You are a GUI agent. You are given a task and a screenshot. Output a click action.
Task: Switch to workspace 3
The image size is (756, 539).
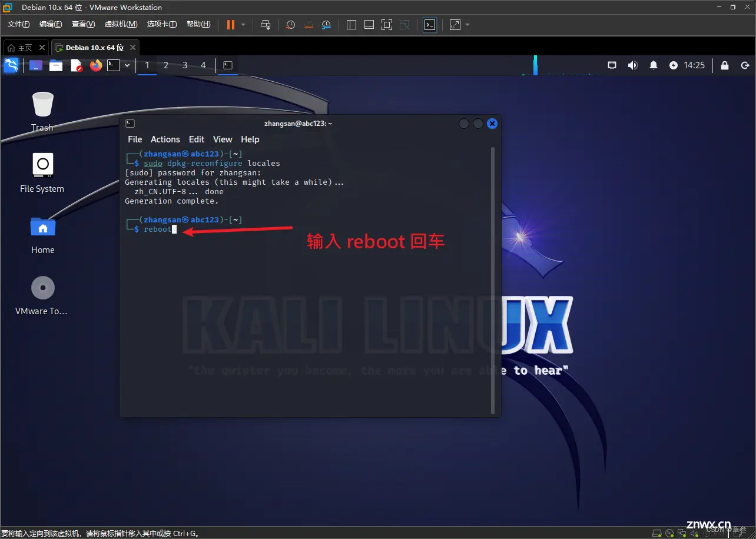[185, 65]
